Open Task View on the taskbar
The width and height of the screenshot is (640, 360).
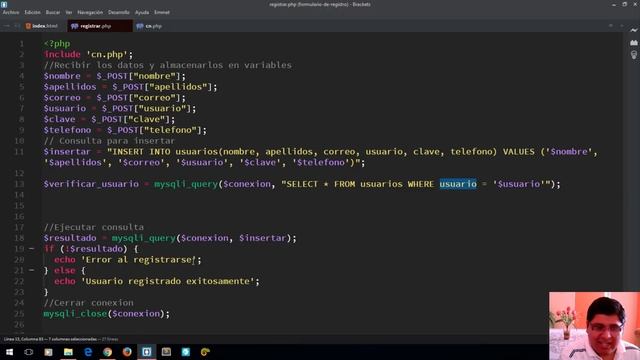pyautogui.click(x=29, y=352)
